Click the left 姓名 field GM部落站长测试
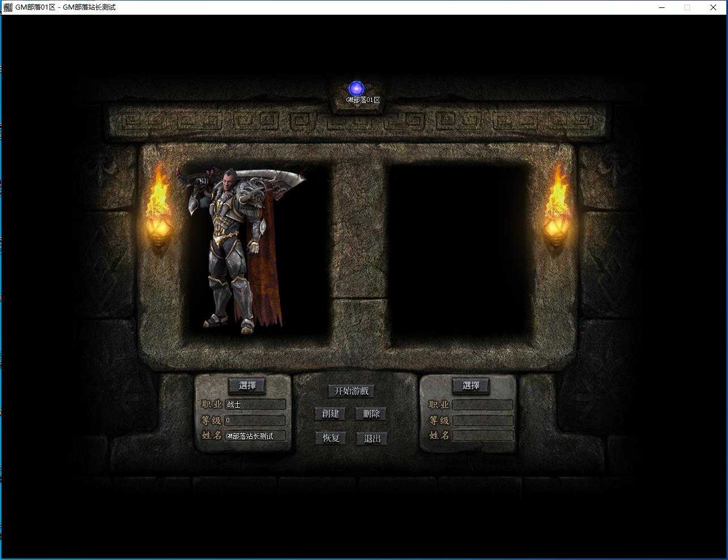Viewport: 728px width, 560px height. tap(255, 436)
